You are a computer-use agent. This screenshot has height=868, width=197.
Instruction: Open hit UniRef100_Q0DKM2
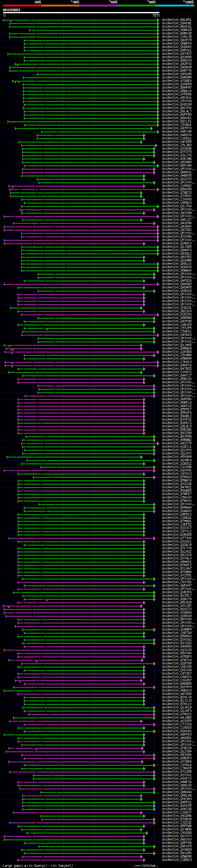177,47
